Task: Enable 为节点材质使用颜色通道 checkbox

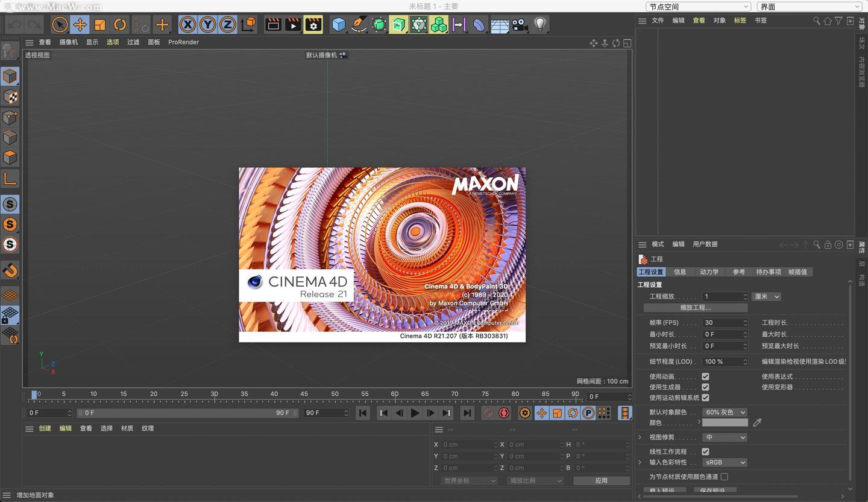Action: point(725,477)
